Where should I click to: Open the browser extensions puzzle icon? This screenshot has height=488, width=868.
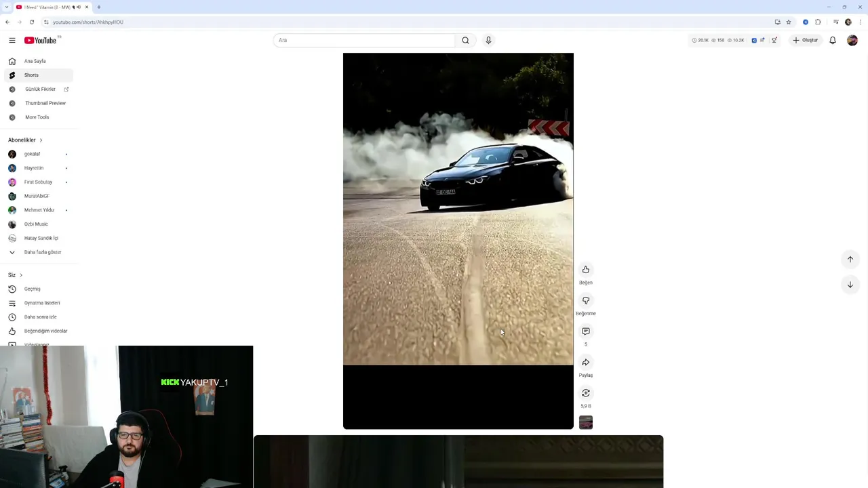(818, 22)
